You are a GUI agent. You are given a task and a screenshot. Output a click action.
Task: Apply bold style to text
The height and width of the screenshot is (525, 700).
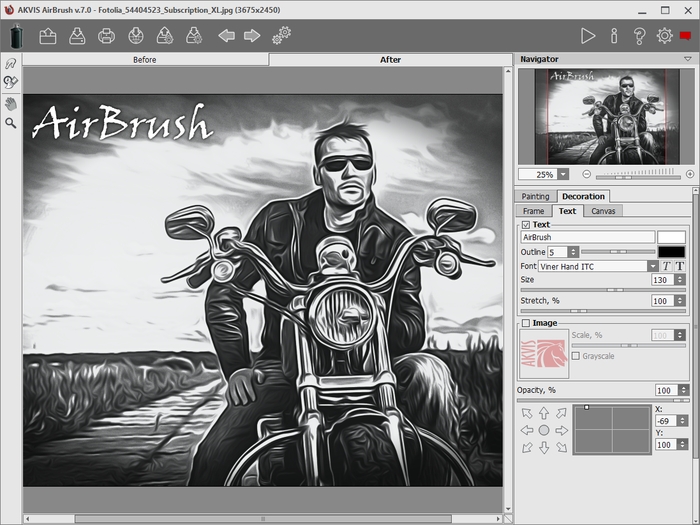coord(679,266)
